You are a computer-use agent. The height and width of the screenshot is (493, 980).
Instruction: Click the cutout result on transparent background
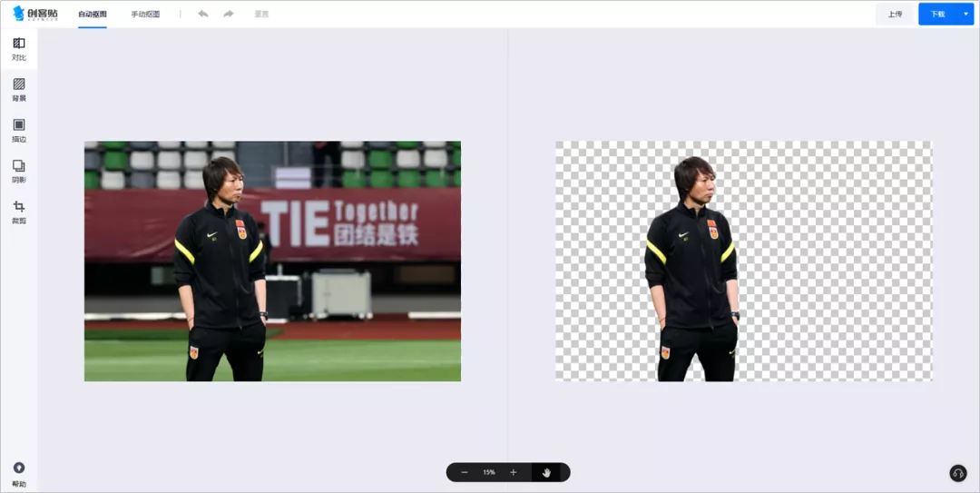pyautogui.click(x=744, y=261)
